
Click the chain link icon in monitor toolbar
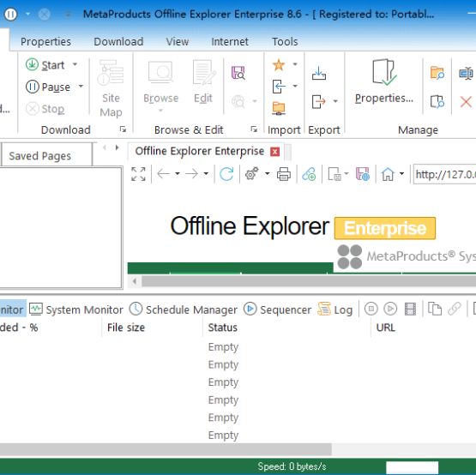click(455, 309)
